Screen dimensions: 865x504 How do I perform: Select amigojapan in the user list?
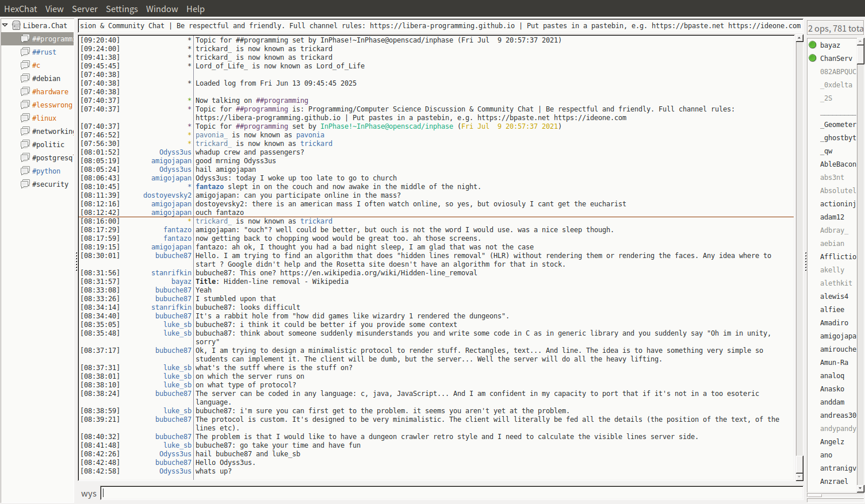pos(837,336)
